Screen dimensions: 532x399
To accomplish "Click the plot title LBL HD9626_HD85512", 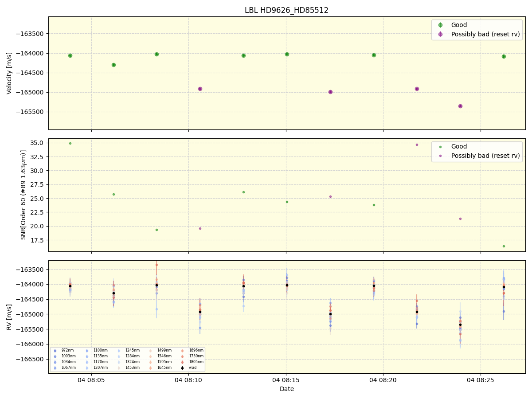I will pyautogui.click(x=286, y=10).
